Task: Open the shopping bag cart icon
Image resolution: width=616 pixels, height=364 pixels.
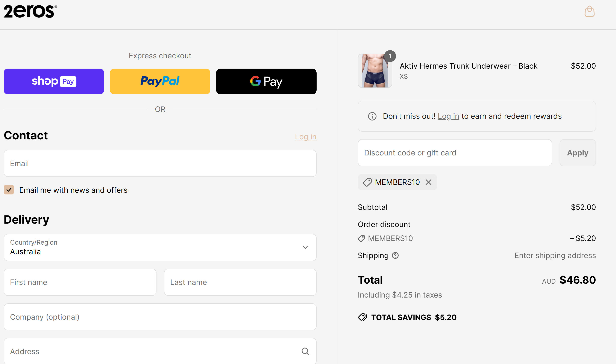Action: (x=589, y=12)
